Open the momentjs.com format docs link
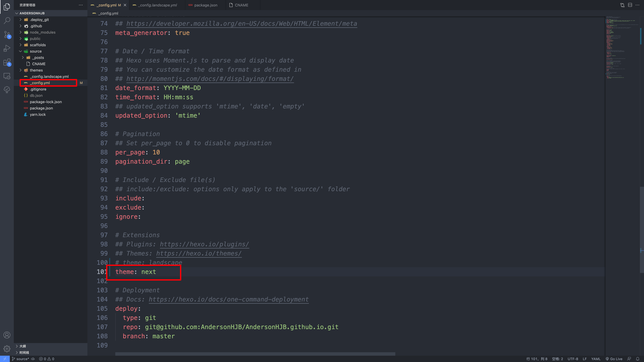This screenshot has width=644, height=362. click(x=210, y=79)
